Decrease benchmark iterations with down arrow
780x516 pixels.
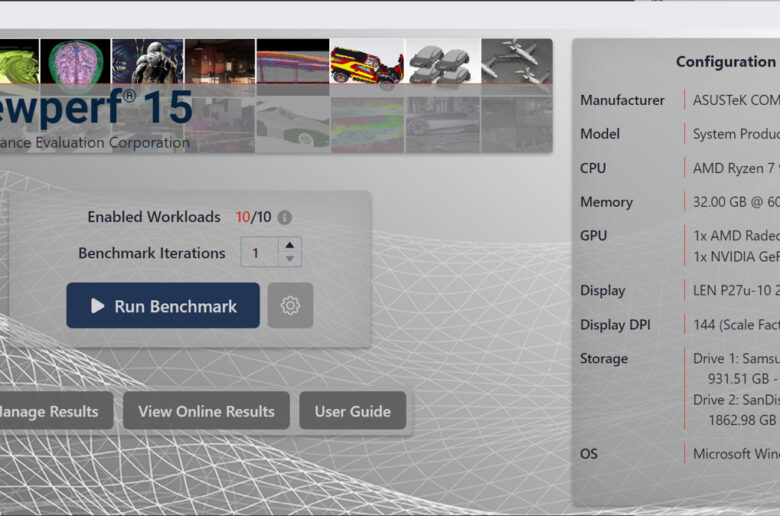tap(290, 259)
